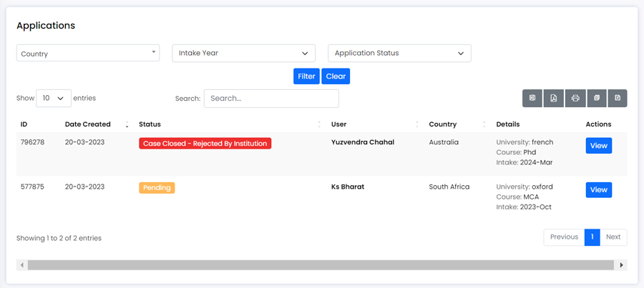Sort table by Country column arrows
This screenshot has height=288, width=644.
pyautogui.click(x=484, y=124)
